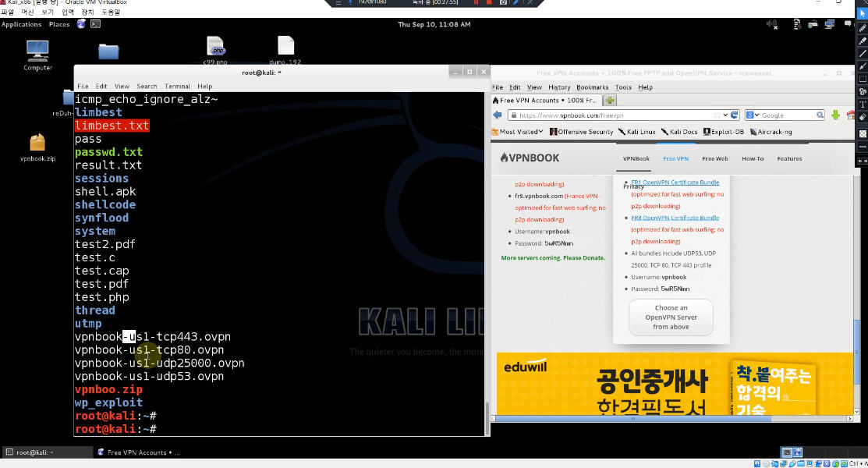Select the c99.php file on the desktop
Screen dimensions: 868x468
pos(215,51)
